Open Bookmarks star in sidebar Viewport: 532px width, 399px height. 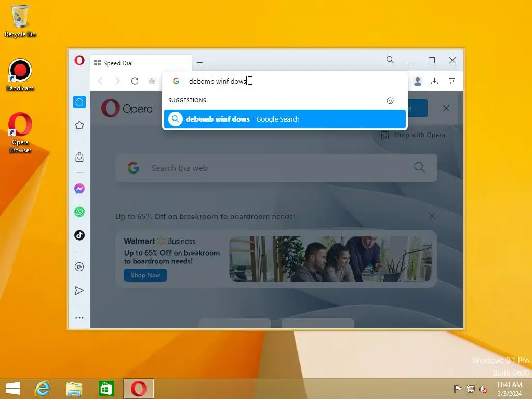[x=79, y=126]
